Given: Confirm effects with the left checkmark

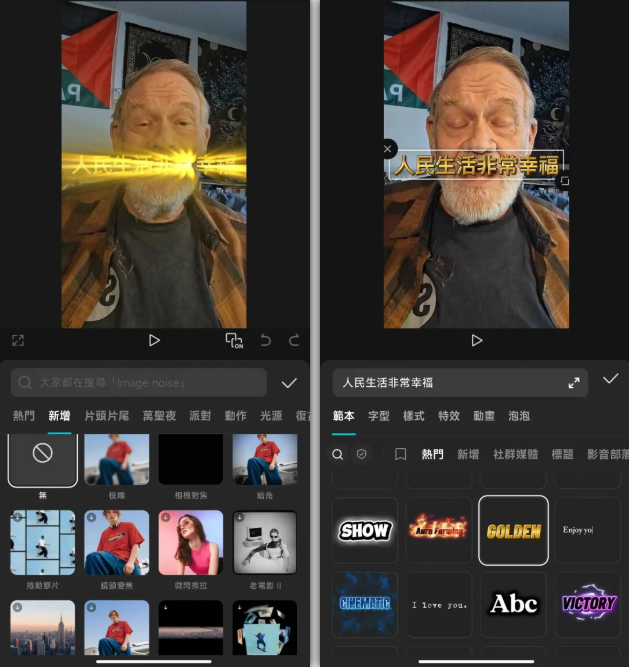Looking at the screenshot, I should point(289,383).
